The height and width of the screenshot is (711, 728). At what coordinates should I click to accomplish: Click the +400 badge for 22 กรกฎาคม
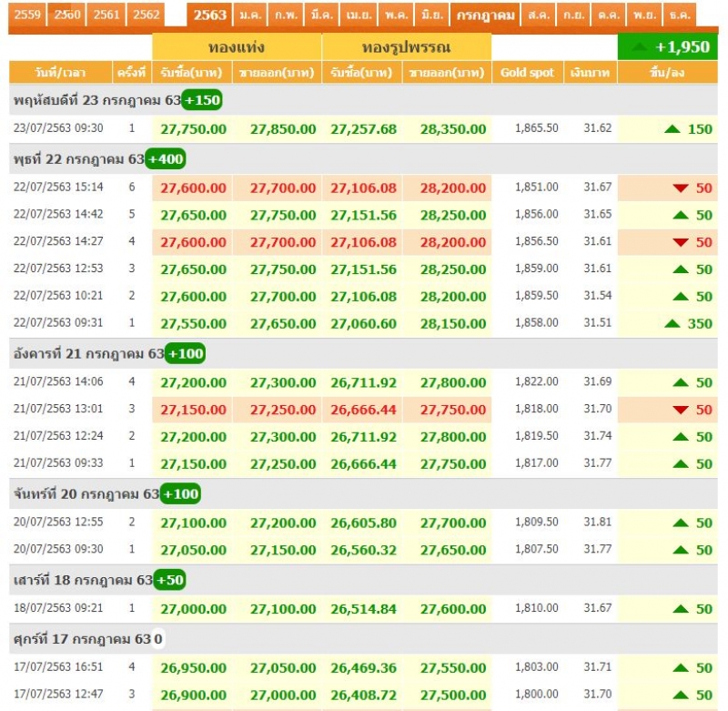click(165, 159)
